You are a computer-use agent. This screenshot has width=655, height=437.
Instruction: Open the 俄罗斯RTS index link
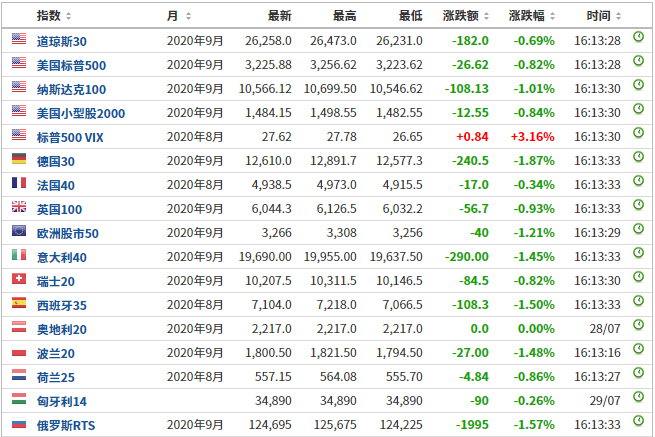pyautogui.click(x=66, y=426)
